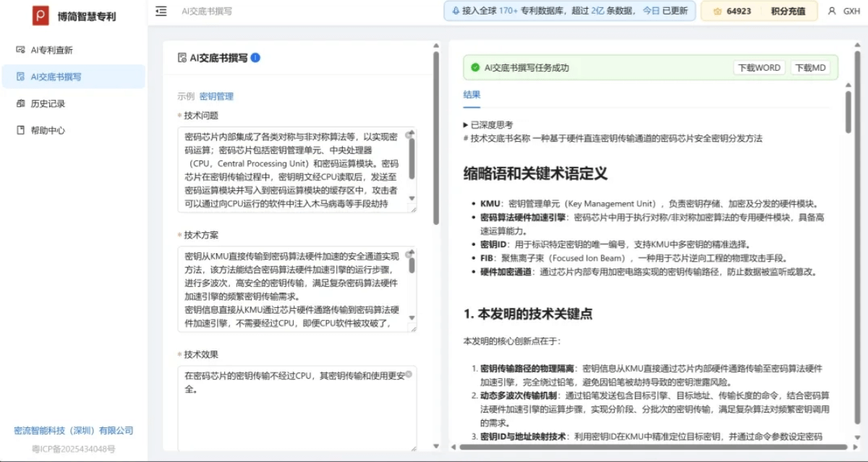Image resolution: width=868 pixels, height=462 pixels.
Task: Click the result panel vertical scrollbar
Action: (848, 113)
